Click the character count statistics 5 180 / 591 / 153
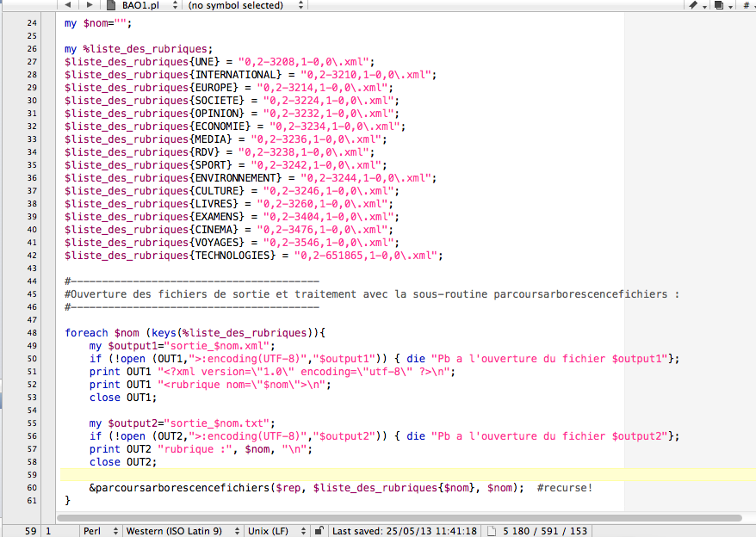Image resolution: width=756 pixels, height=537 pixels. (x=546, y=531)
